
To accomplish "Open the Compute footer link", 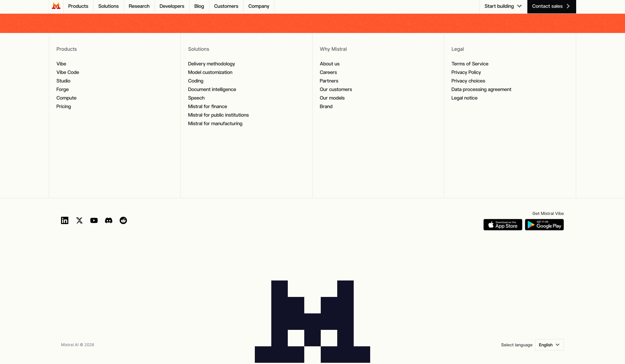I will (x=67, y=98).
